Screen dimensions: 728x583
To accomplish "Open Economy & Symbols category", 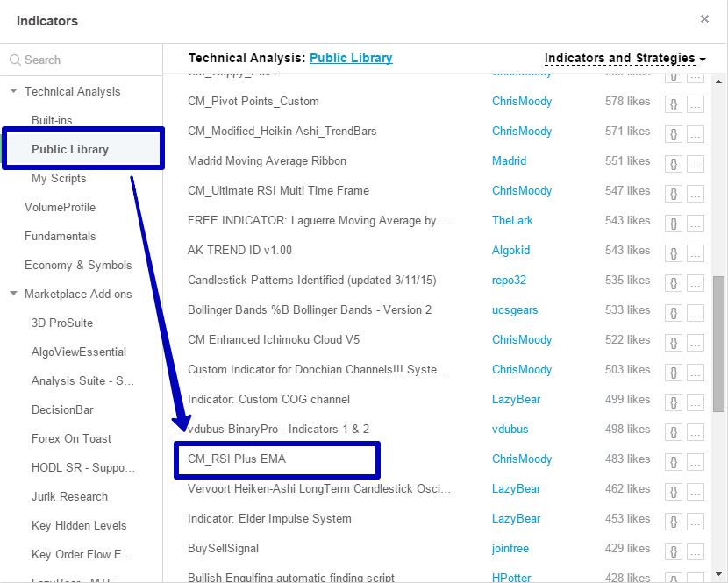I will click(x=78, y=265).
